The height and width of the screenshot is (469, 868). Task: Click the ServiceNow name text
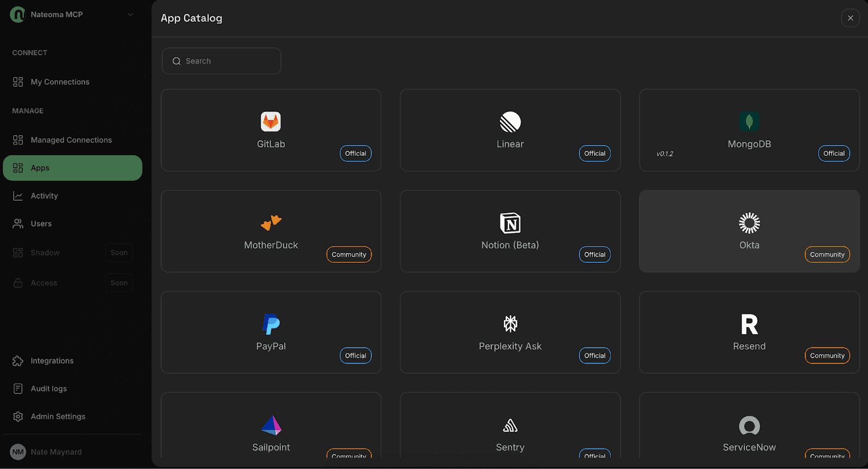tap(749, 447)
